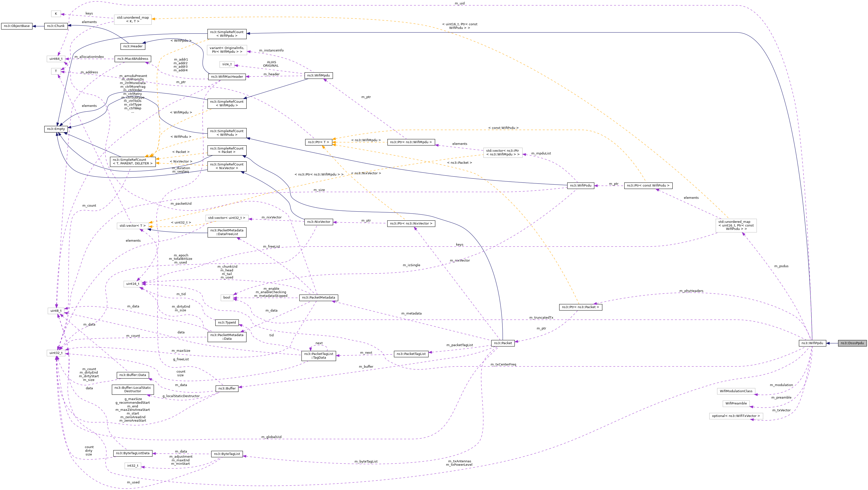Click the m_truncatedTx edge label
This screenshot has height=490, width=868.
[541, 318]
